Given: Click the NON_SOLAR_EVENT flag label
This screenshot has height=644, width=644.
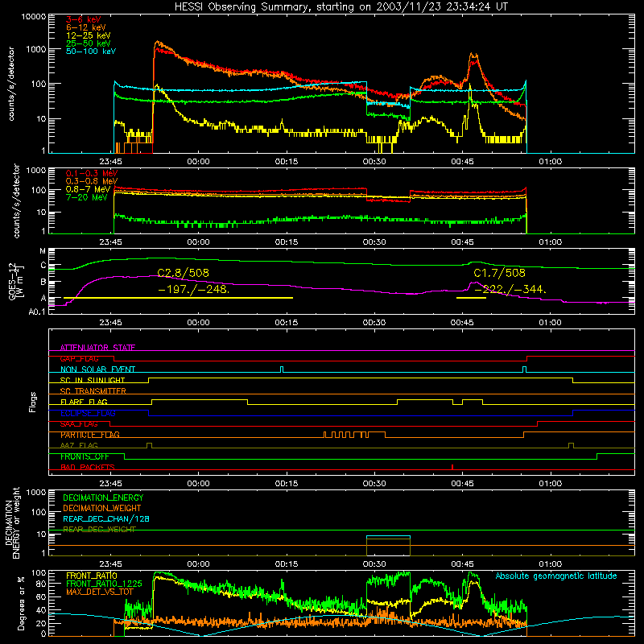Looking at the screenshot, I should pos(97,369).
